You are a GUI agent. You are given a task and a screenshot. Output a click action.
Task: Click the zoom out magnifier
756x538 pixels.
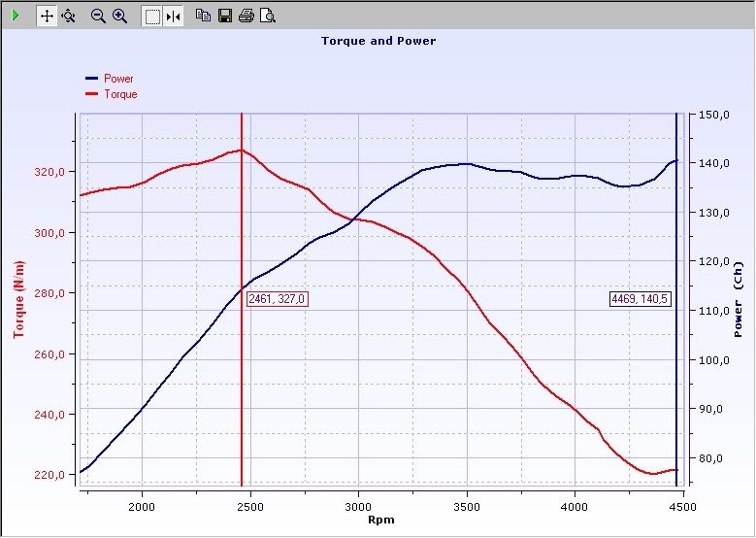click(x=98, y=16)
